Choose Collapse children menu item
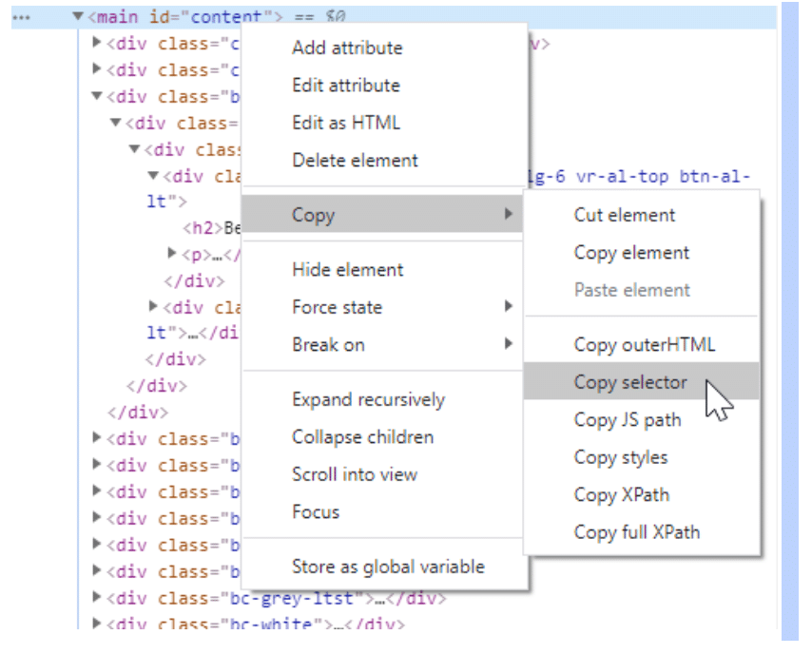This screenshot has height=654, width=812. click(x=362, y=437)
